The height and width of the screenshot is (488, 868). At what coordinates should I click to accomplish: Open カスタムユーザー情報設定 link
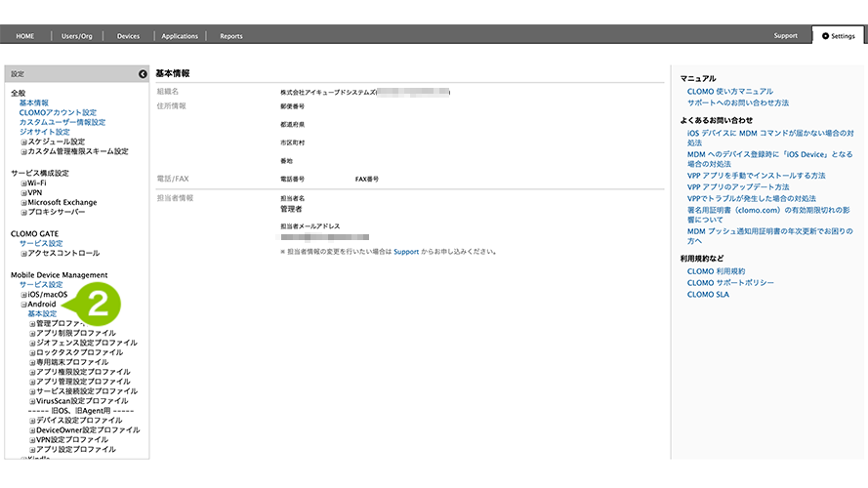coord(62,122)
